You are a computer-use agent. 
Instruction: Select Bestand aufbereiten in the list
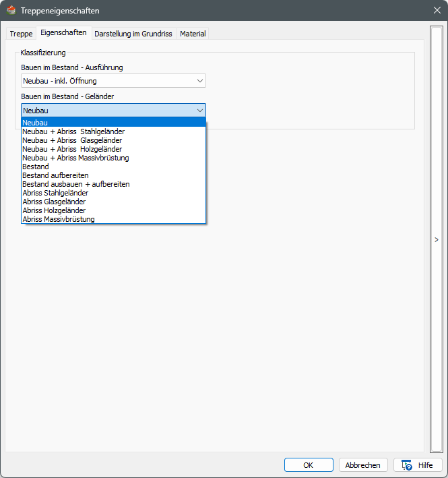[55, 175]
